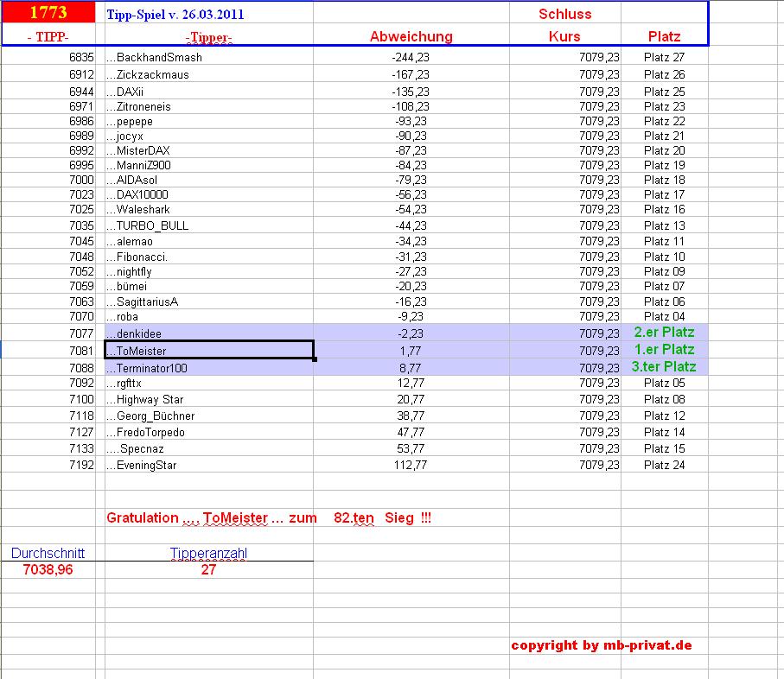Click the deviation value 1,77
This screenshot has width=784, height=679.
[411, 351]
